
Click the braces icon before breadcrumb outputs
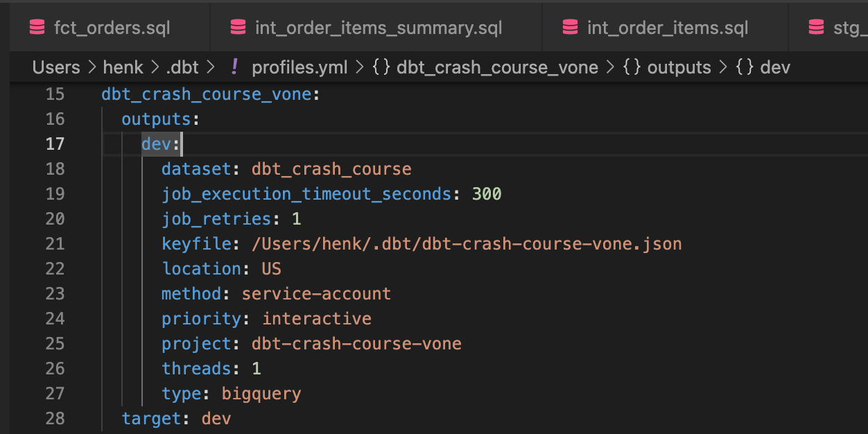tap(632, 67)
